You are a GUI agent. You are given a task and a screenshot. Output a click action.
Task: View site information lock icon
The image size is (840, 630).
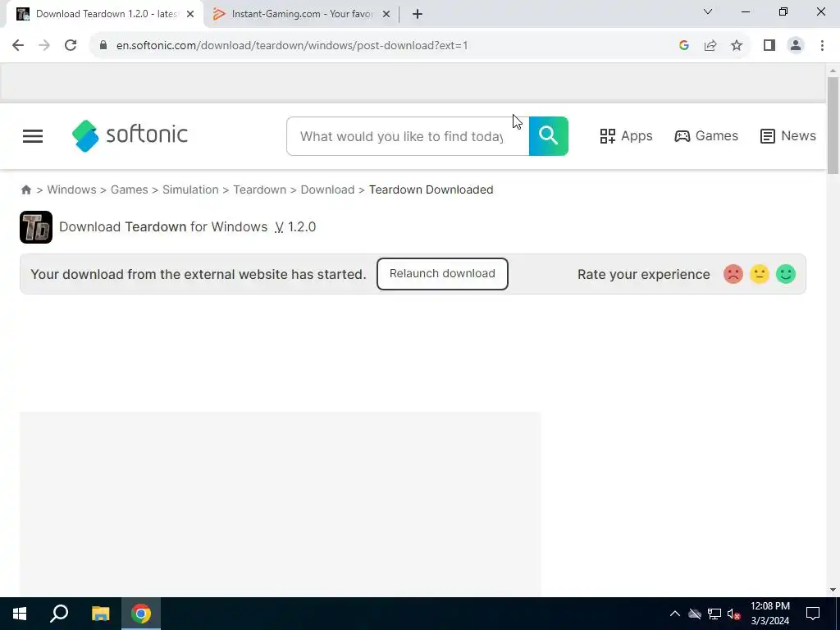103,46
